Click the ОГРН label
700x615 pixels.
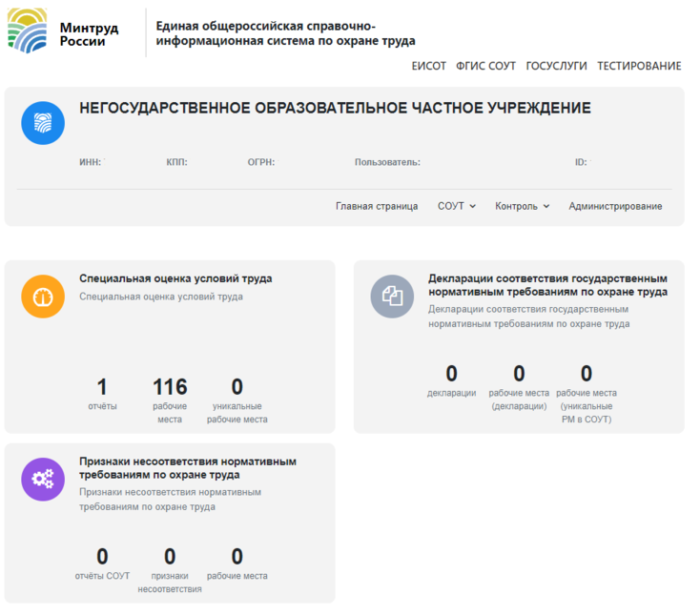point(261,162)
